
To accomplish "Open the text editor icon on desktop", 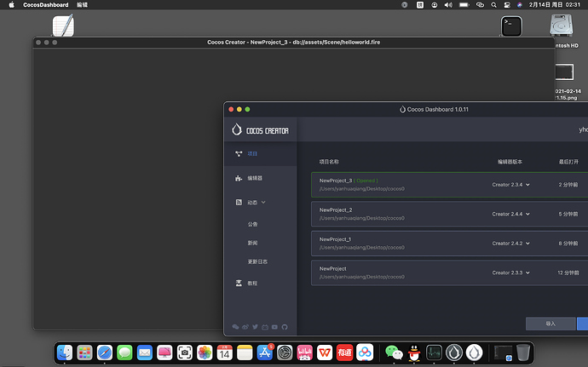I will tap(63, 26).
